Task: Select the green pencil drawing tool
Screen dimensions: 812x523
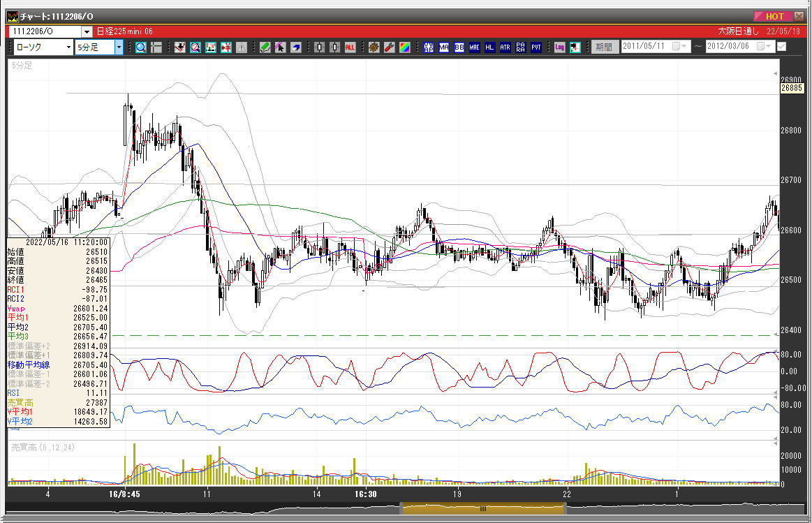Action: [265, 47]
